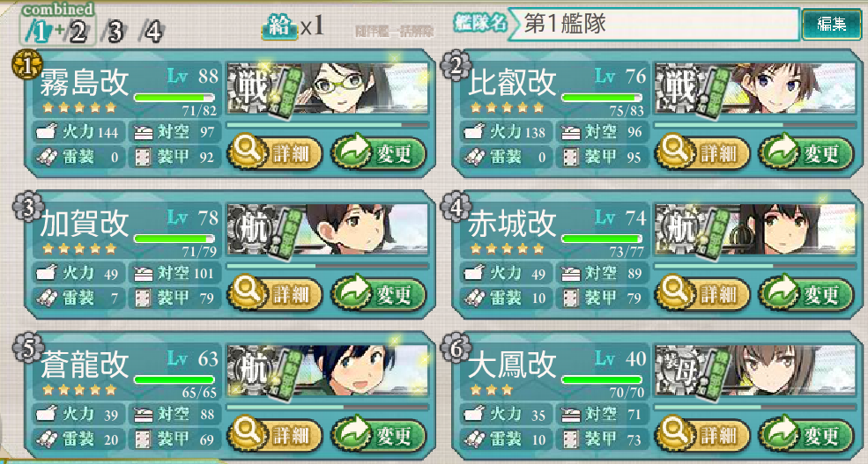Click 大鳳改 portrait banner

click(755, 370)
